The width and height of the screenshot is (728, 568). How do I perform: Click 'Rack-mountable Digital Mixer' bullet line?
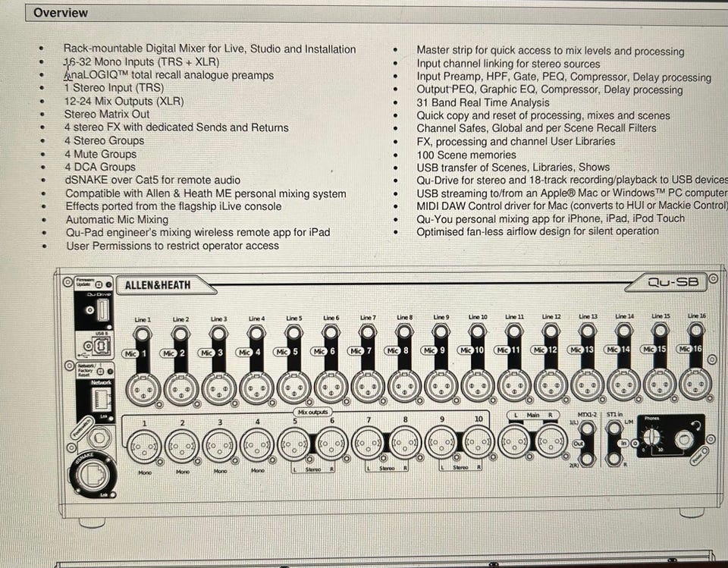(210, 49)
